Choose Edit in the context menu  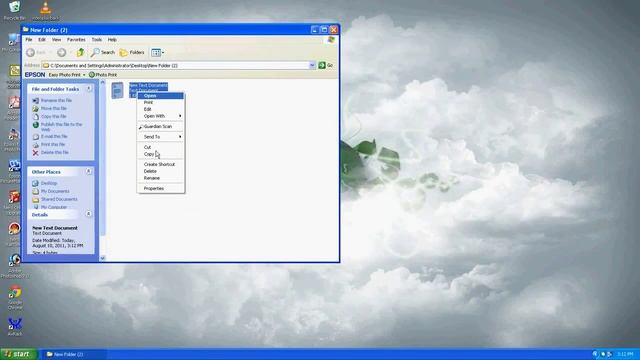(160, 109)
